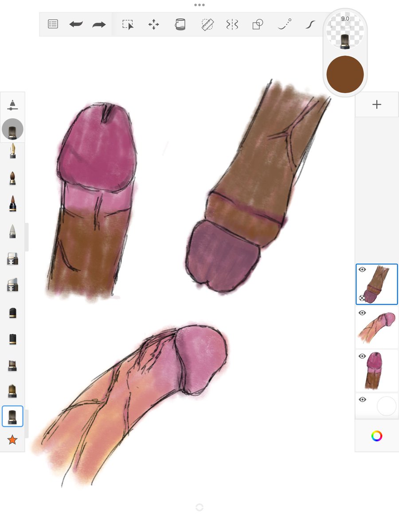Select the highlighted flat bristle brush
399x532 pixels.
[x=12, y=416]
